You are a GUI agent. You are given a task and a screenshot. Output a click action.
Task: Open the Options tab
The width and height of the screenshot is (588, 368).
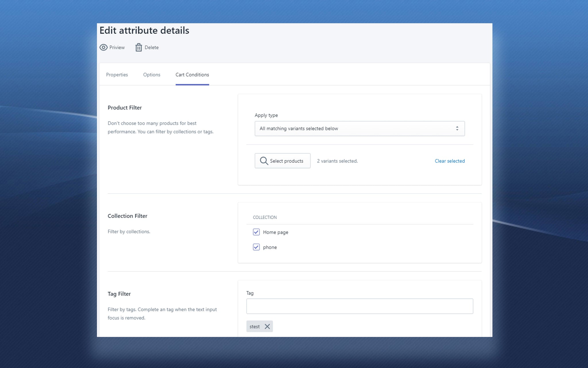click(x=152, y=75)
